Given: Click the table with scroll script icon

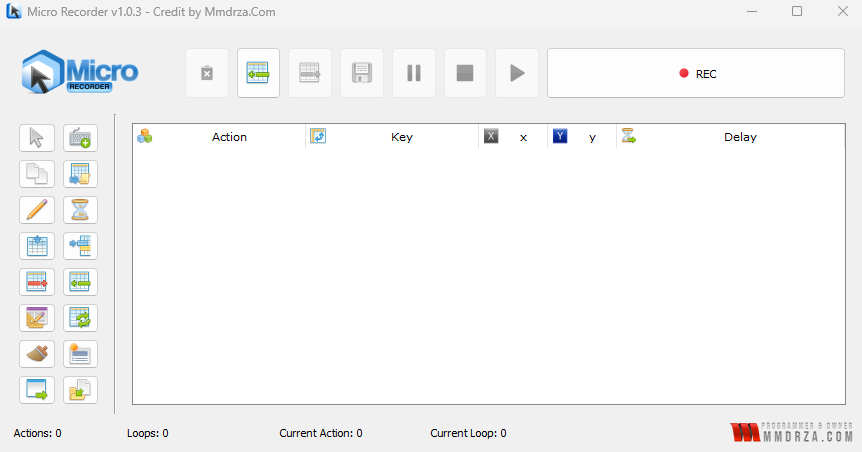Looking at the screenshot, I should pos(80,174).
